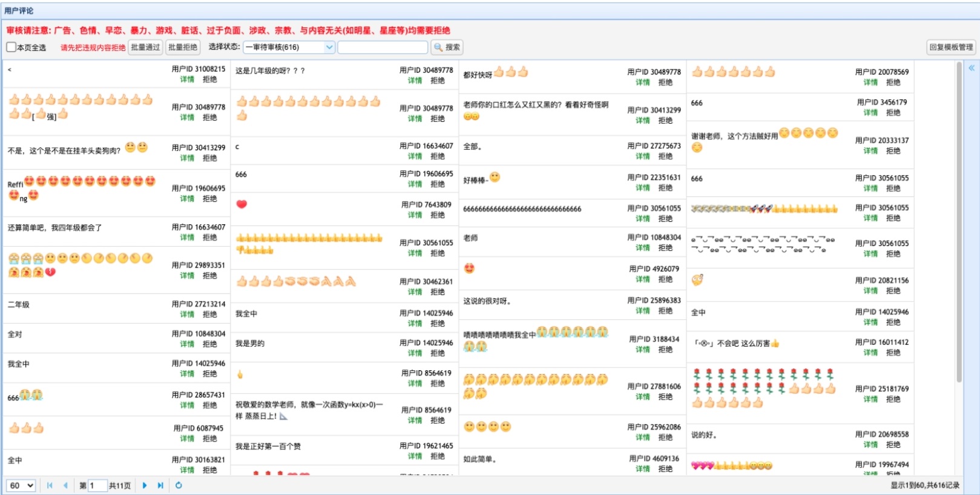View 详情 of the 全部。 comment
This screenshot has height=495, width=980.
click(x=643, y=156)
